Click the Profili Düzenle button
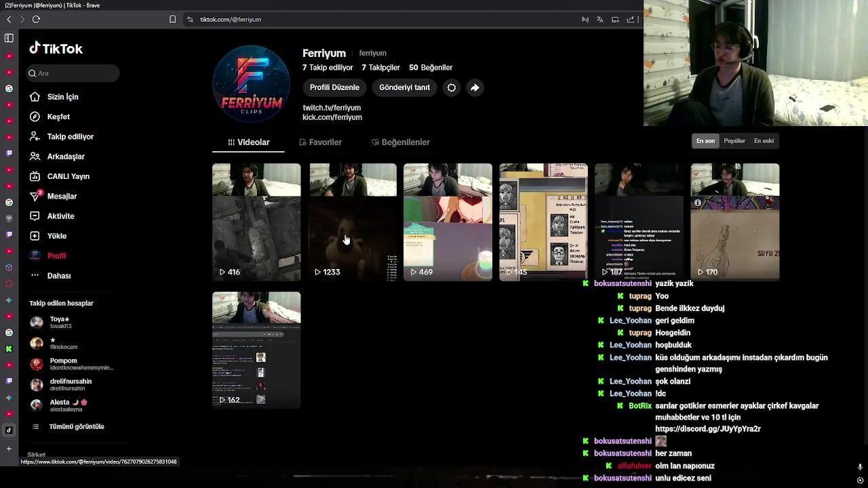The height and width of the screenshot is (488, 868). (334, 87)
